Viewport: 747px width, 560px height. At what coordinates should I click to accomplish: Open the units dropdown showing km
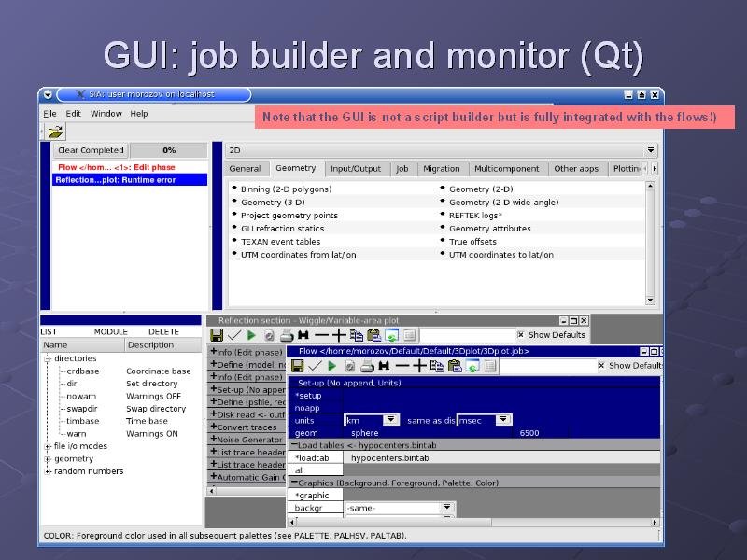372,420
